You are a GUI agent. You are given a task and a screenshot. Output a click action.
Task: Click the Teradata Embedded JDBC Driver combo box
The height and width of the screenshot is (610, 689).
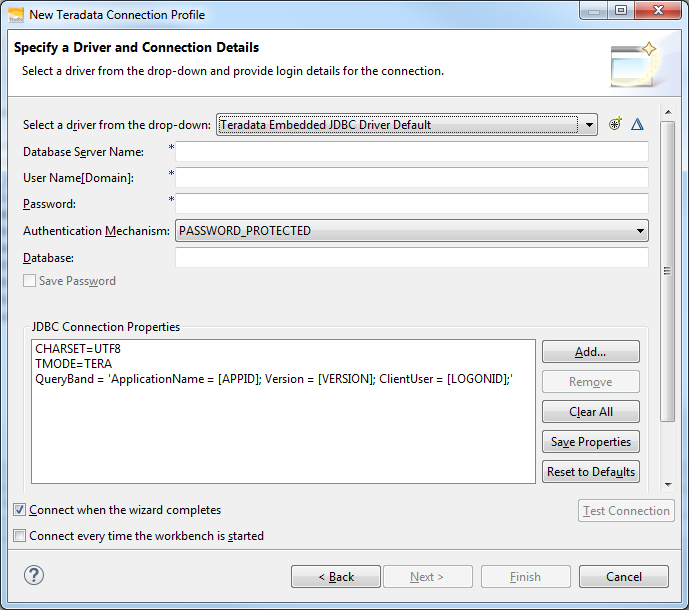(397, 125)
